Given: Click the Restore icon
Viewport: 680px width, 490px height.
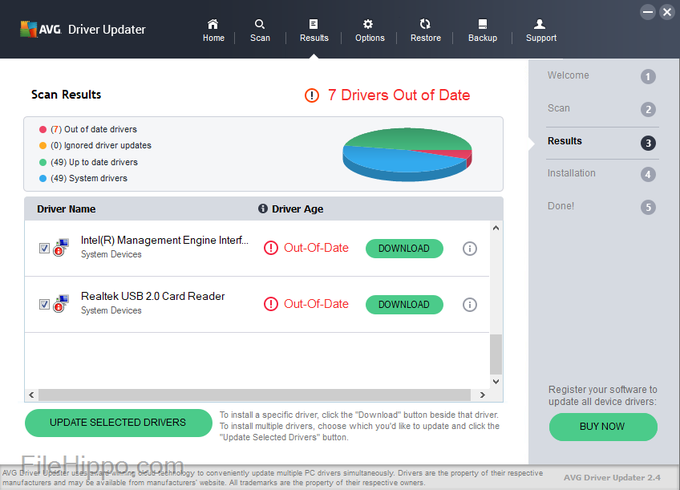Looking at the screenshot, I should [x=425, y=24].
